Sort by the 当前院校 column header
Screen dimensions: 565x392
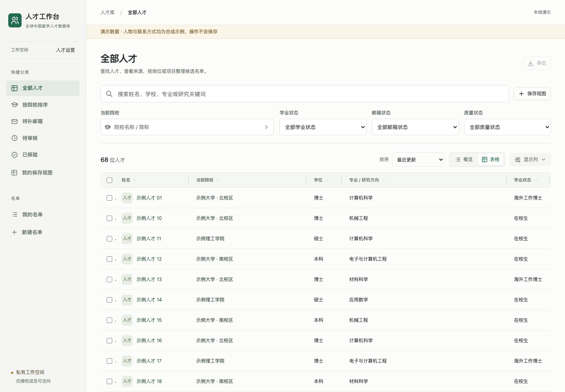[208, 180]
